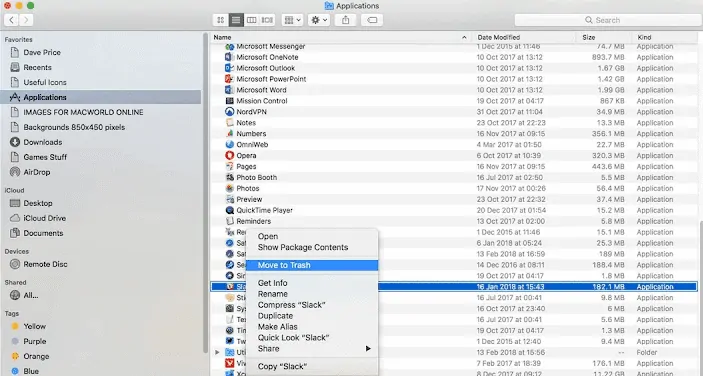Switch to list view in toolbar
This screenshot has height=376, width=703.
point(236,20)
